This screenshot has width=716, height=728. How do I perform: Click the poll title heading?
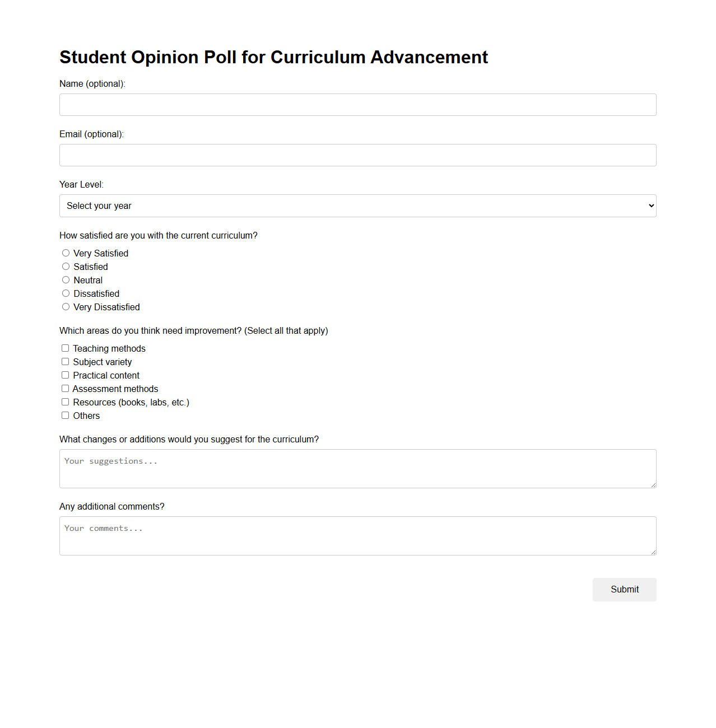(273, 57)
